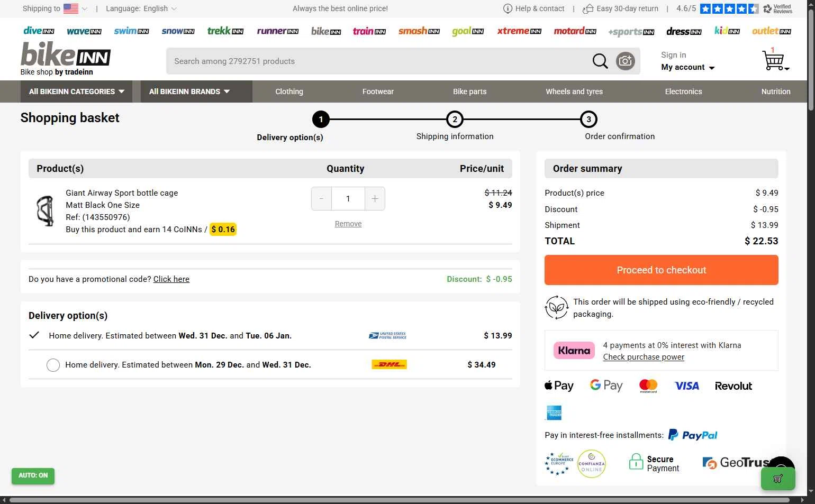815x504 pixels.
Task: Click the bottle cage product thumbnail
Action: click(46, 210)
